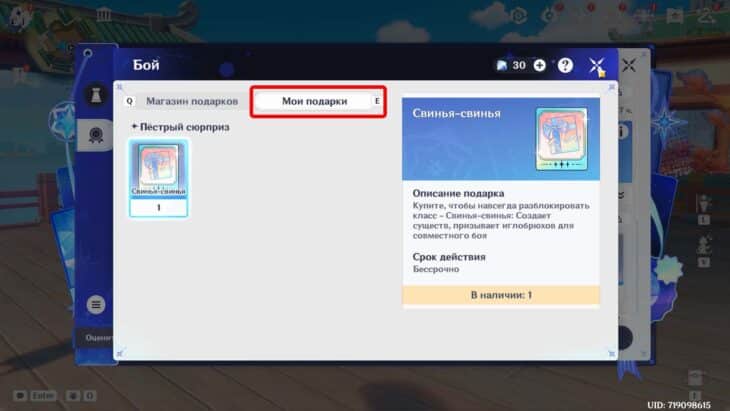Click the Описание подарка heading

tap(458, 193)
